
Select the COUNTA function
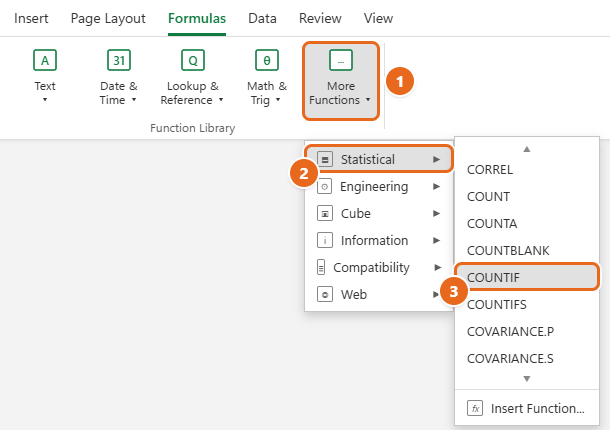(x=527, y=223)
